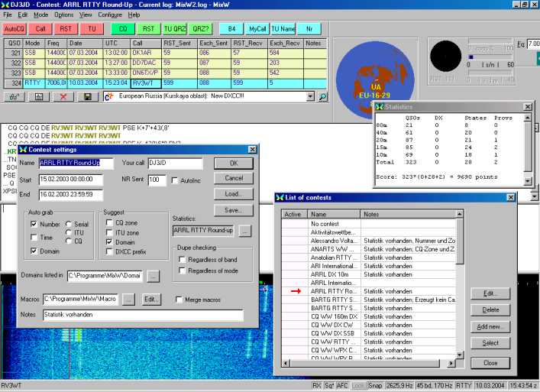Select the ANARTS WW contest row
Viewport: 540px width, 392px height.
coord(369,249)
